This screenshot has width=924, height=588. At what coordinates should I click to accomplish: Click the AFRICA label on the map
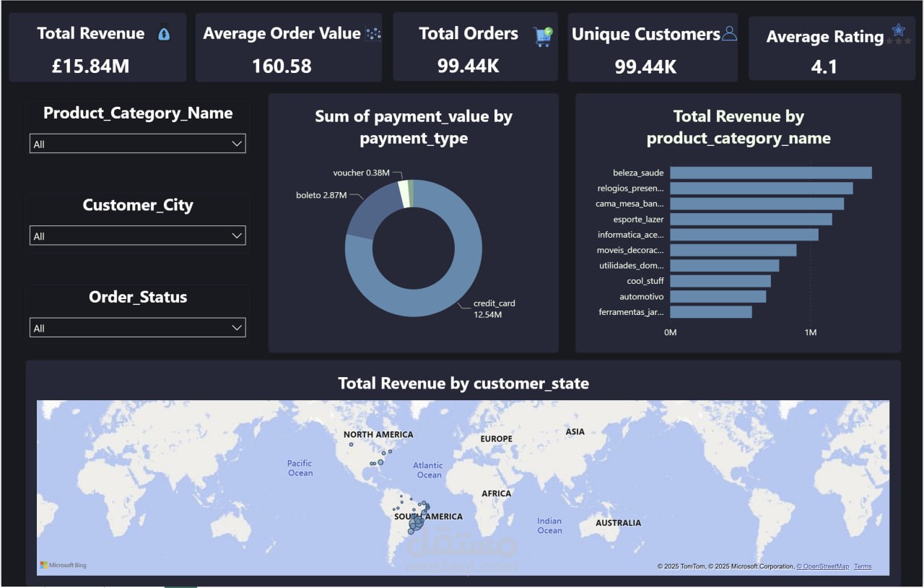coord(497,494)
